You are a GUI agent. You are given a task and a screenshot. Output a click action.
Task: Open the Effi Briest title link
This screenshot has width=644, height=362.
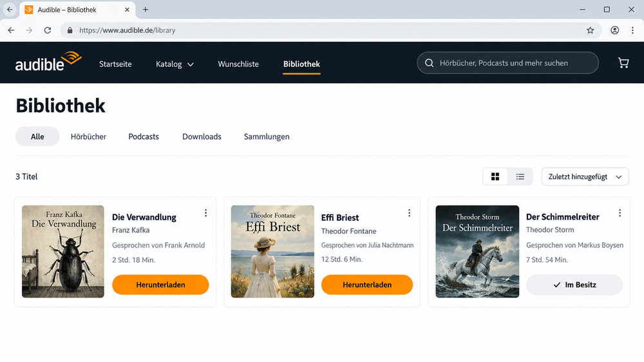[340, 218]
